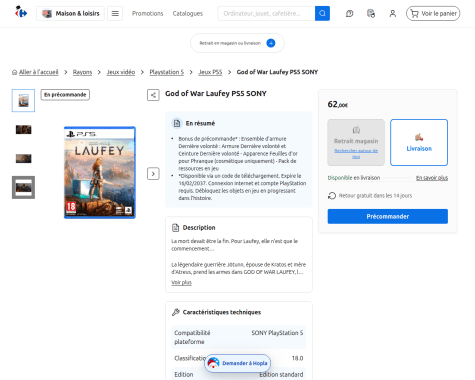475x380 pixels.
Task: Select third product thumbnail
Action: pyautogui.click(x=23, y=158)
